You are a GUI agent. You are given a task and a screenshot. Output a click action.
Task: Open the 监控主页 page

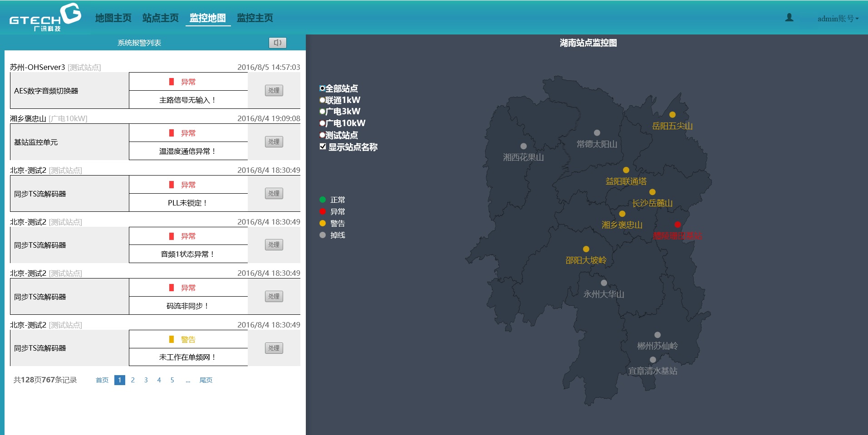(254, 18)
